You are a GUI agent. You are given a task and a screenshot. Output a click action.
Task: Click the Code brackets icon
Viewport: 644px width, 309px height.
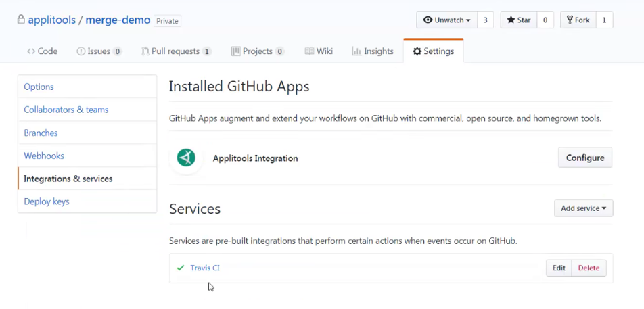(x=31, y=51)
